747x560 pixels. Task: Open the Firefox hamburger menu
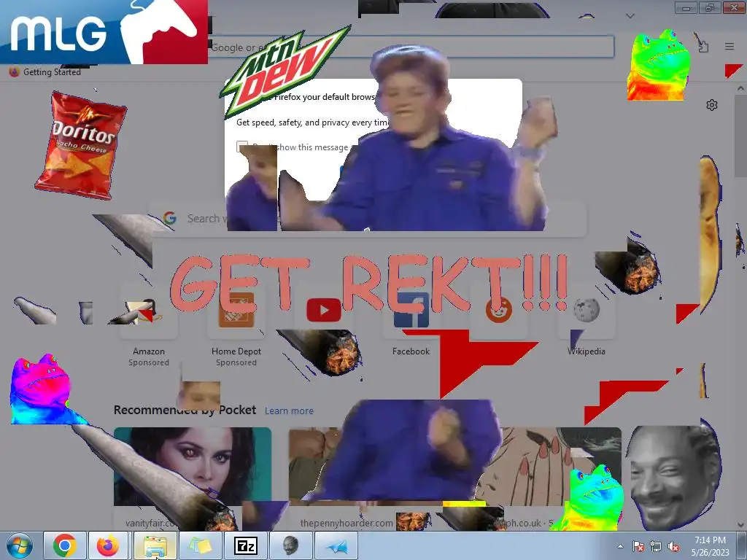pyautogui.click(x=729, y=46)
